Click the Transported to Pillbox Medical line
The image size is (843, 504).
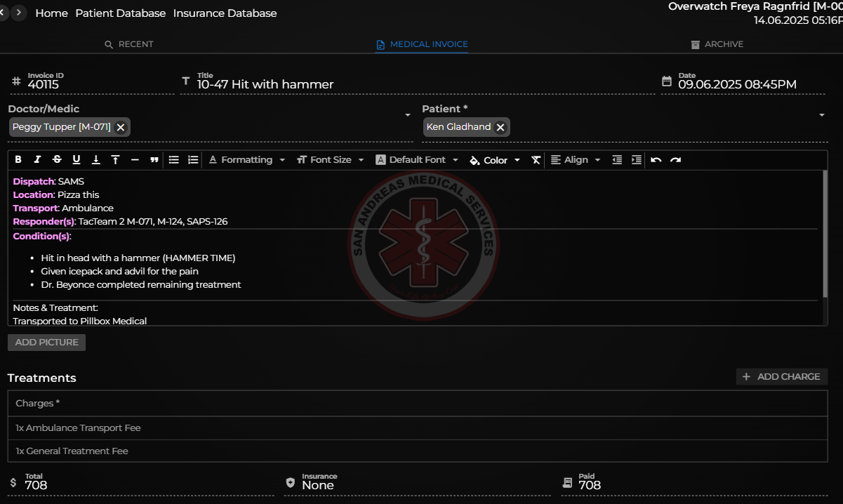click(80, 321)
